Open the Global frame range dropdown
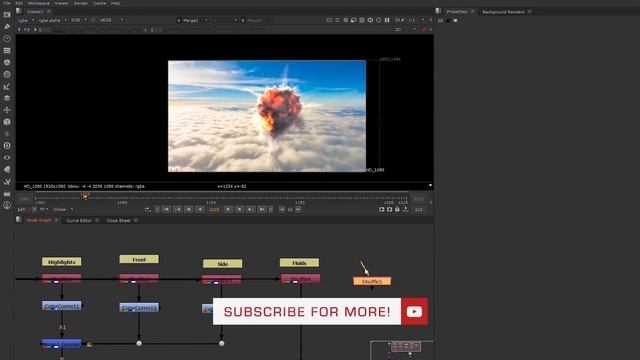The image size is (640, 360). tap(63, 209)
